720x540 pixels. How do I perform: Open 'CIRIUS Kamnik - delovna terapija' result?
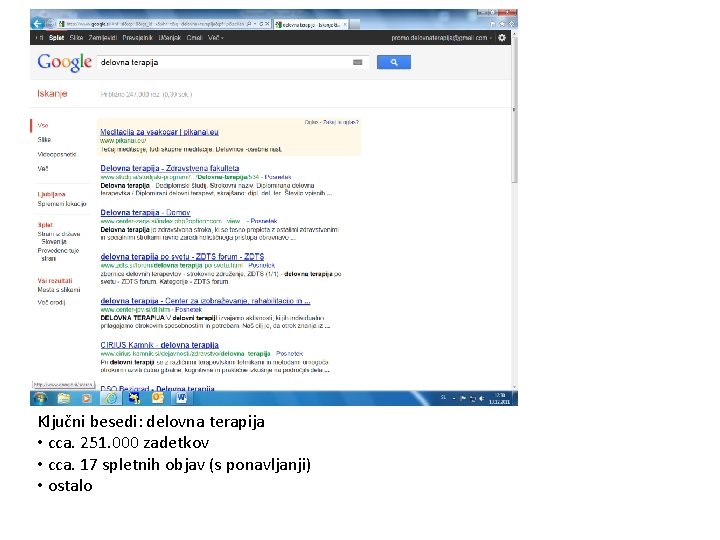(x=159, y=345)
